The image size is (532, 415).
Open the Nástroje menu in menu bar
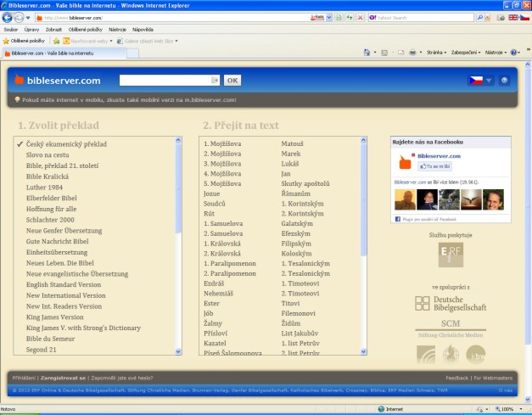pyautogui.click(x=117, y=30)
